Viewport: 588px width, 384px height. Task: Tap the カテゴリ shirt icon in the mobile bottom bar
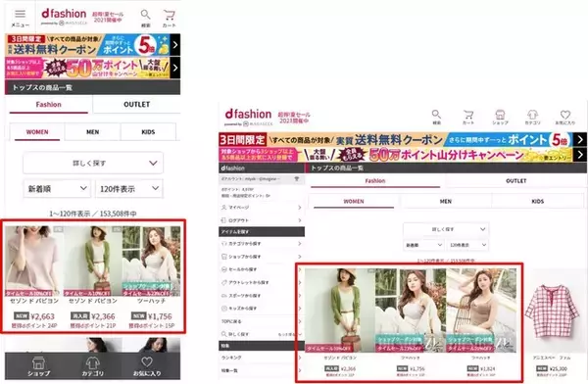tap(93, 366)
